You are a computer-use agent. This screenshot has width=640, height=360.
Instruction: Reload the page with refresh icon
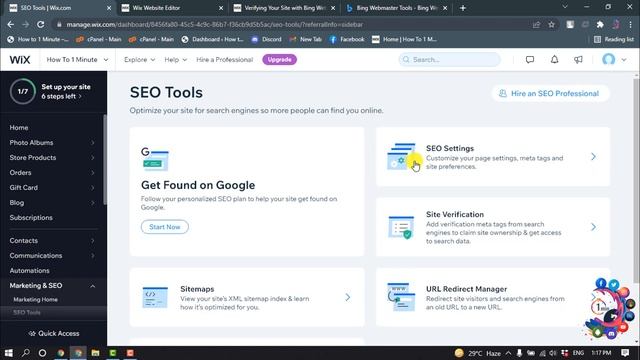pyautogui.click(x=40, y=24)
